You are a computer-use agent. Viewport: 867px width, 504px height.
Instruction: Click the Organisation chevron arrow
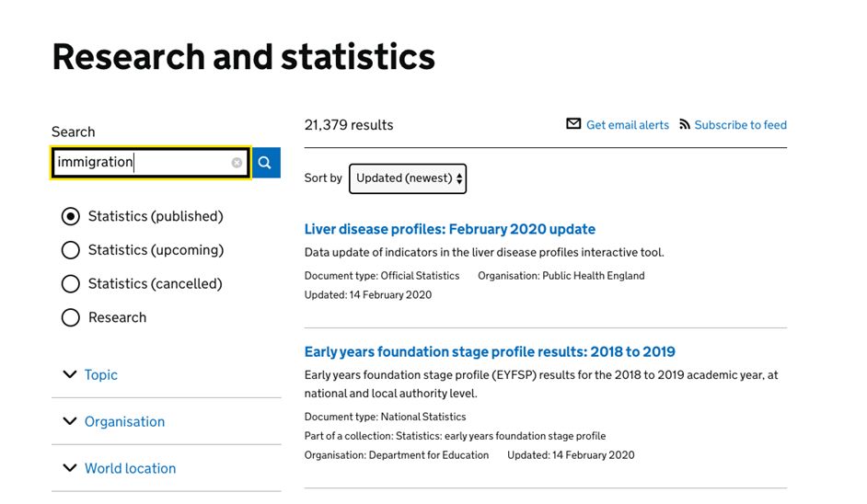(70, 421)
